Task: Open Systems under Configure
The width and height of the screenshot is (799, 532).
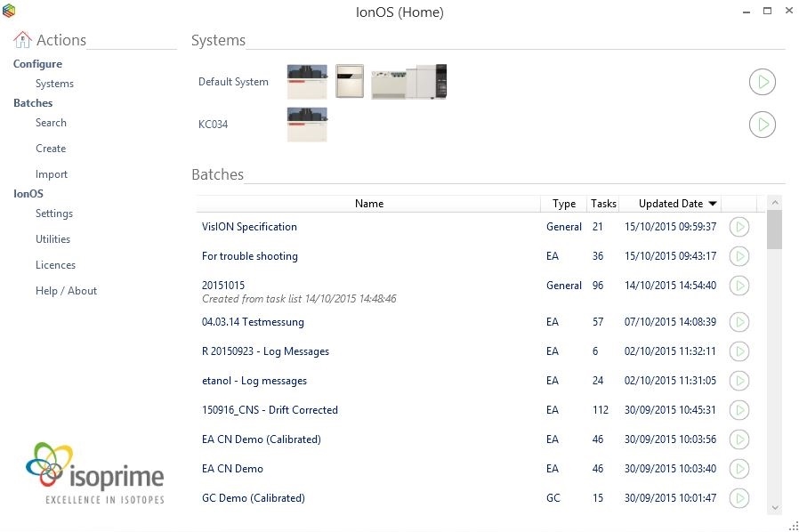Action: click(54, 84)
